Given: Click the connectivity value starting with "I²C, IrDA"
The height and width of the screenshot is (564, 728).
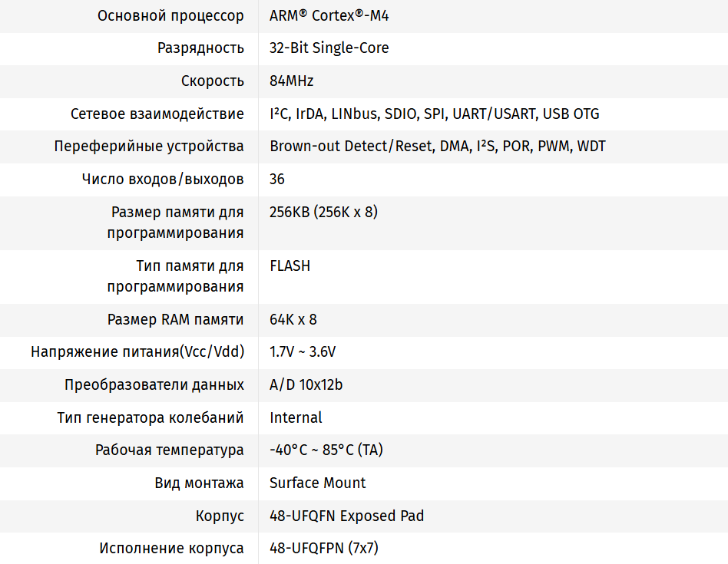Looking at the screenshot, I should (434, 114).
